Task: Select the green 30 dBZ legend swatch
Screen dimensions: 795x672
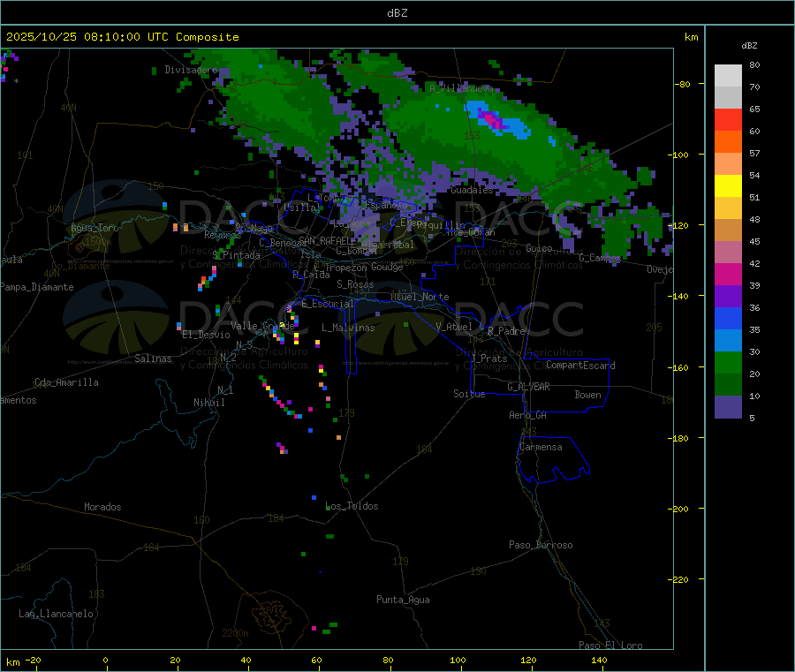Action: click(728, 362)
